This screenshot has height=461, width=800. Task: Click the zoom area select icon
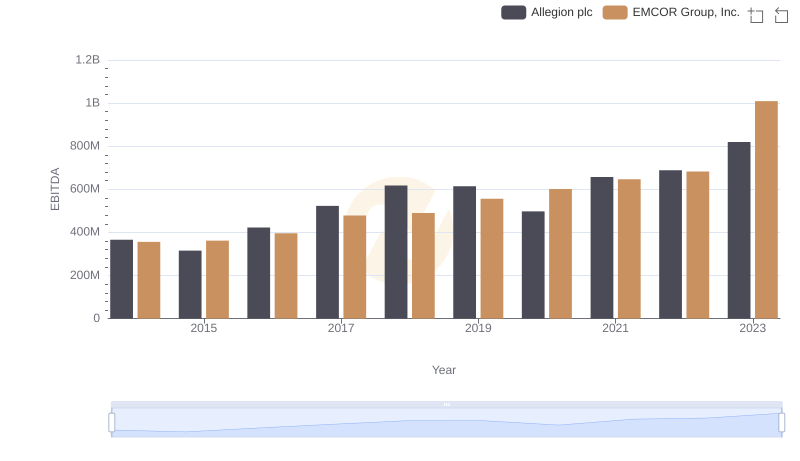[x=756, y=15]
